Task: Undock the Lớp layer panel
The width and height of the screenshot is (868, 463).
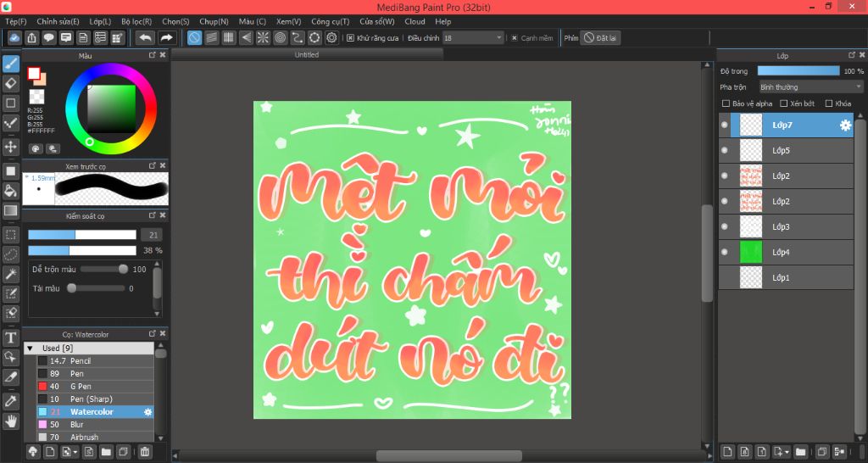Action: tap(852, 55)
